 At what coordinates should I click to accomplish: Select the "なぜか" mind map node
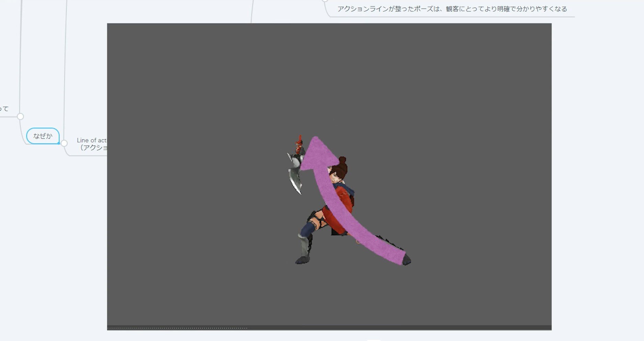pyautogui.click(x=43, y=136)
